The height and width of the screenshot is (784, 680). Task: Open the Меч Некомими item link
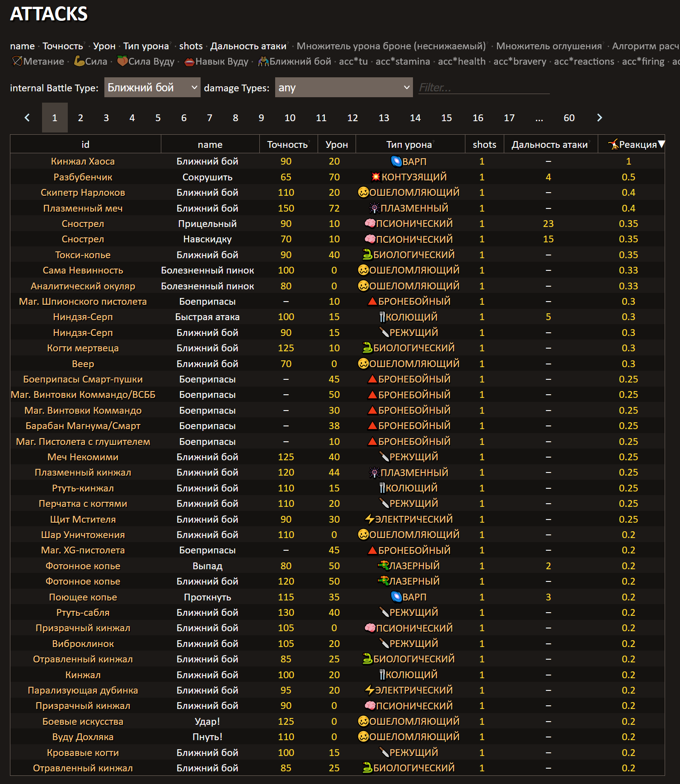click(x=83, y=457)
